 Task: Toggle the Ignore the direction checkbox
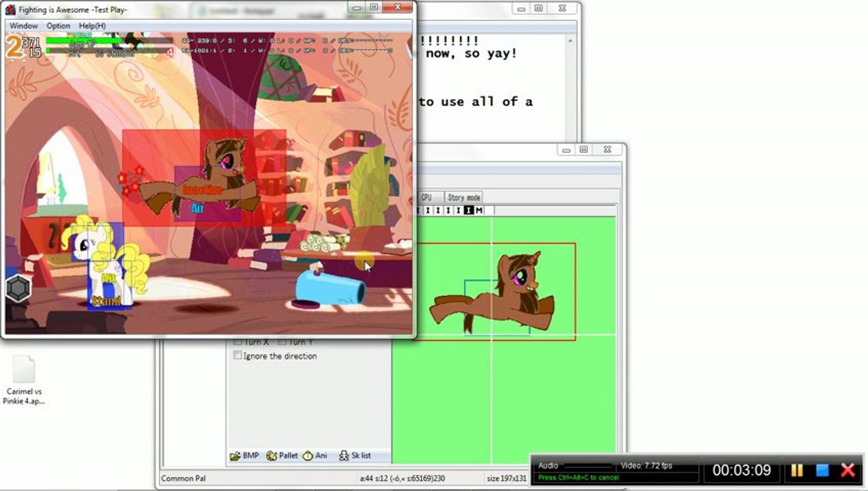click(237, 355)
